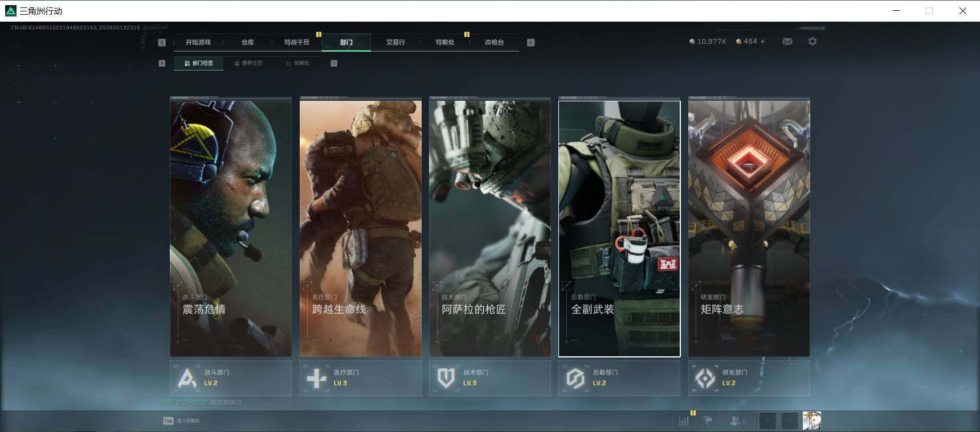This screenshot has height=432, width=980.
Task: Click the Delta Force logo in title bar
Action: click(10, 11)
